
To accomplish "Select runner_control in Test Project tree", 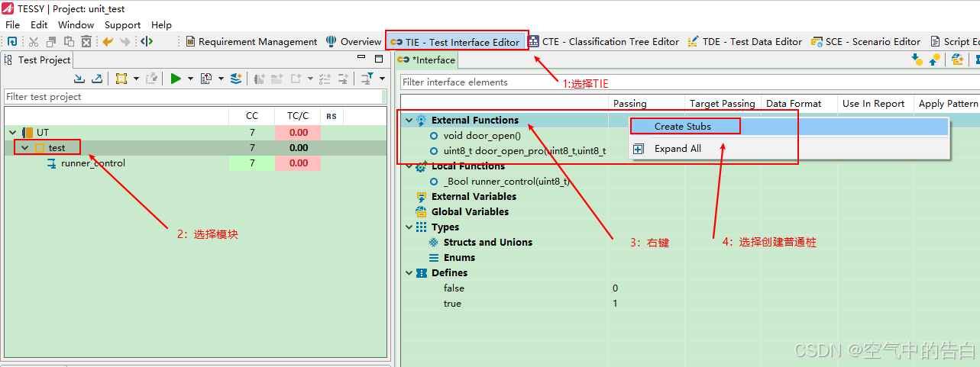I will [x=93, y=163].
